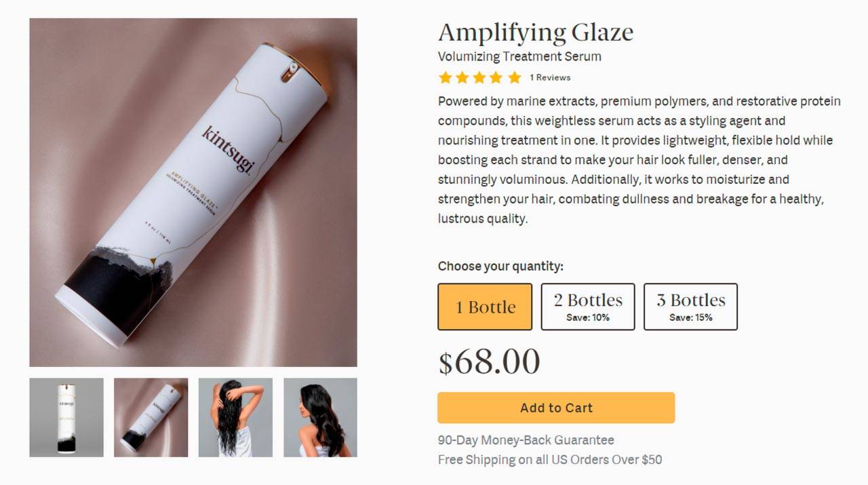Click the 90-Day Money-Back Guarantee text
This screenshot has height=485, width=868.
click(526, 440)
